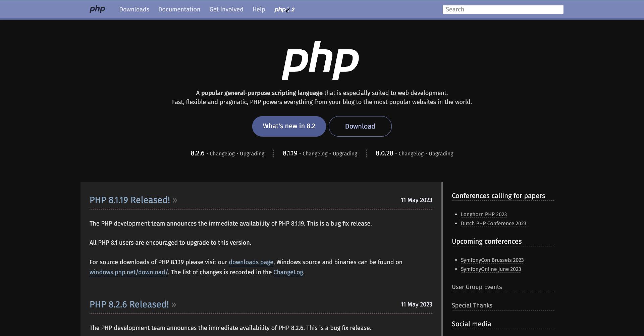Open the Get Involved page
Screen dimensions: 644x336
coord(226,9)
